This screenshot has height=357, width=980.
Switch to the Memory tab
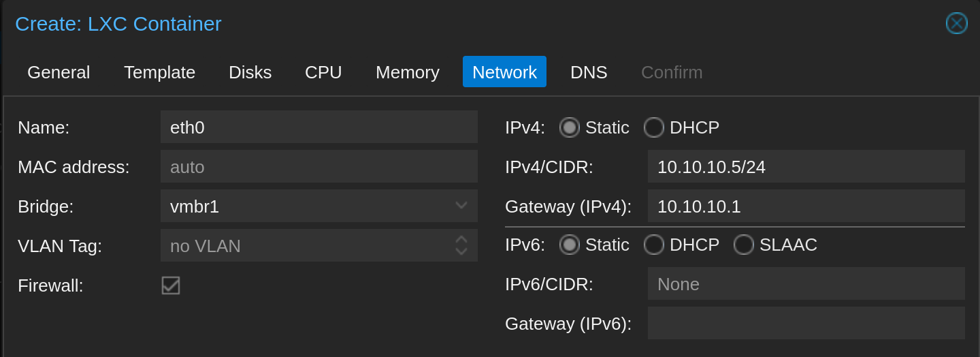coord(408,72)
